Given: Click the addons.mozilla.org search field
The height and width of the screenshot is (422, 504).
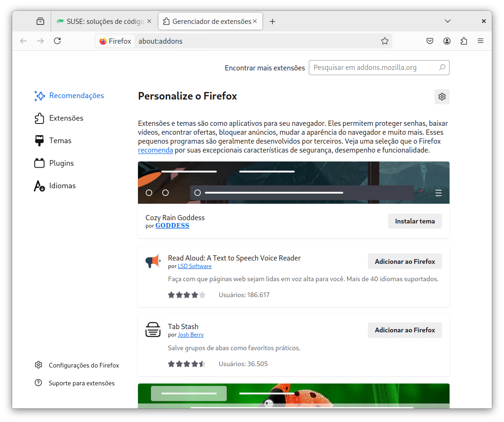Looking at the screenshot, I should tap(374, 68).
